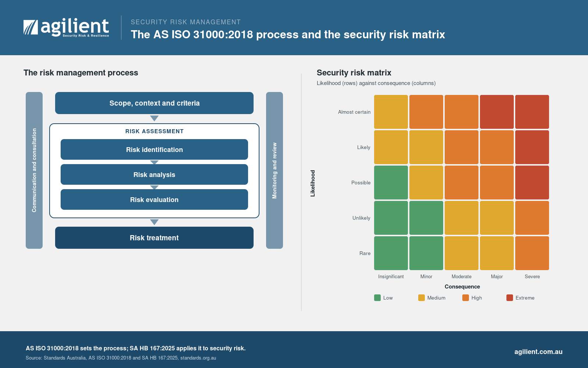Click the Rare / Severe matrix cell
Viewport: 588px width, 368px height.
click(x=532, y=253)
